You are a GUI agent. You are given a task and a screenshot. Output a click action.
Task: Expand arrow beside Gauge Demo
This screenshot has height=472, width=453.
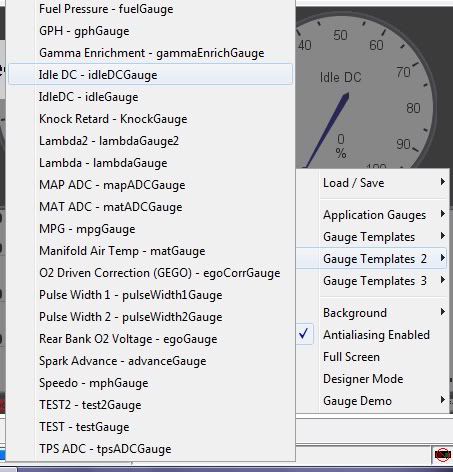click(x=442, y=399)
